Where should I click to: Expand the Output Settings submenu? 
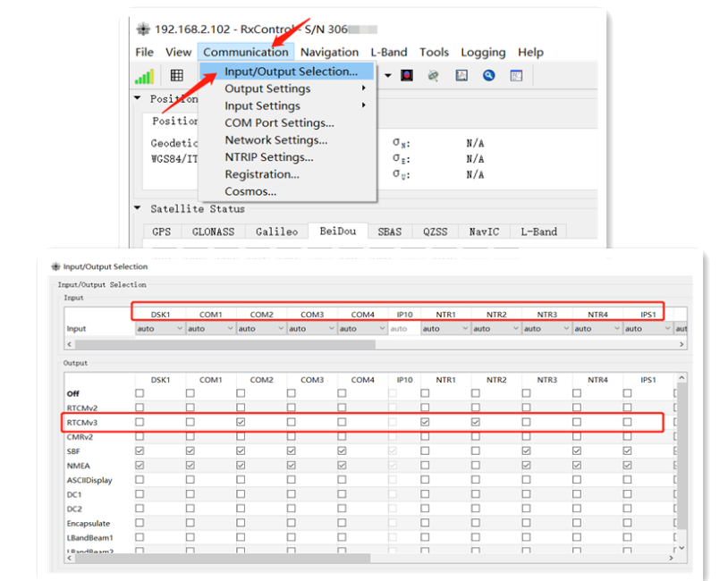pos(287,88)
